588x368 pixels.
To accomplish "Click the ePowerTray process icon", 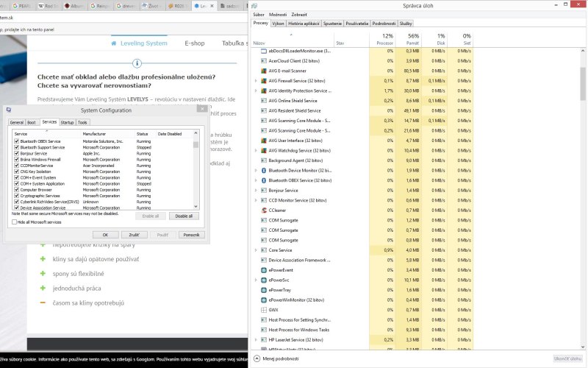I will point(264,290).
